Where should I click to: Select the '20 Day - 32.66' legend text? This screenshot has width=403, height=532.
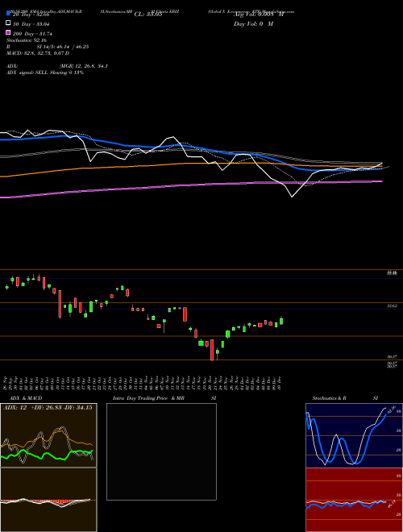point(31,15)
